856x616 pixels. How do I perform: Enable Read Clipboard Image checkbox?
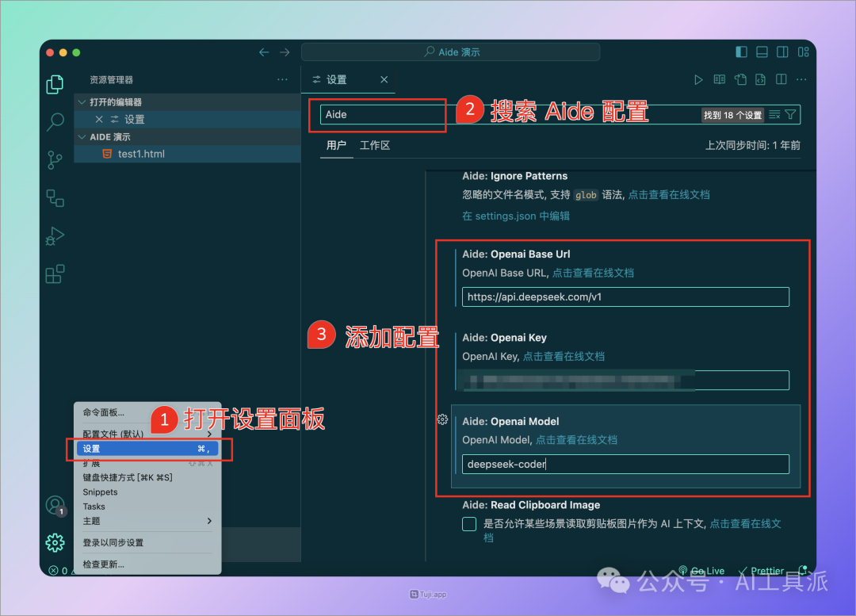pos(469,524)
